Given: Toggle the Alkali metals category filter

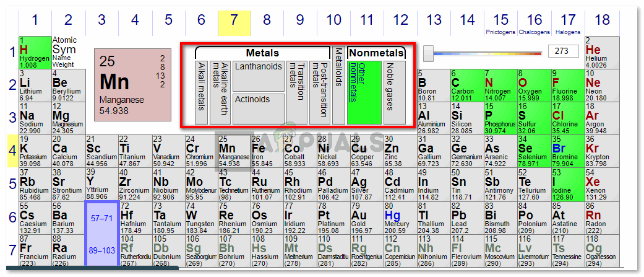Looking at the screenshot, I should [x=201, y=92].
